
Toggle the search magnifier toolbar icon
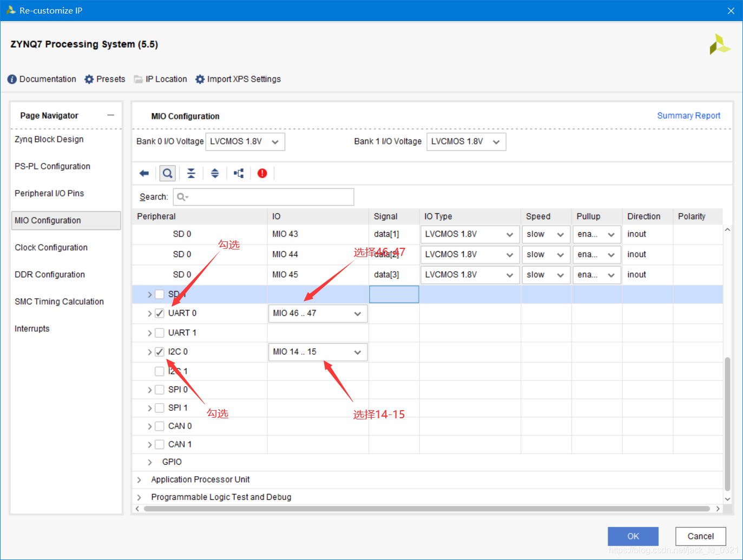point(168,173)
